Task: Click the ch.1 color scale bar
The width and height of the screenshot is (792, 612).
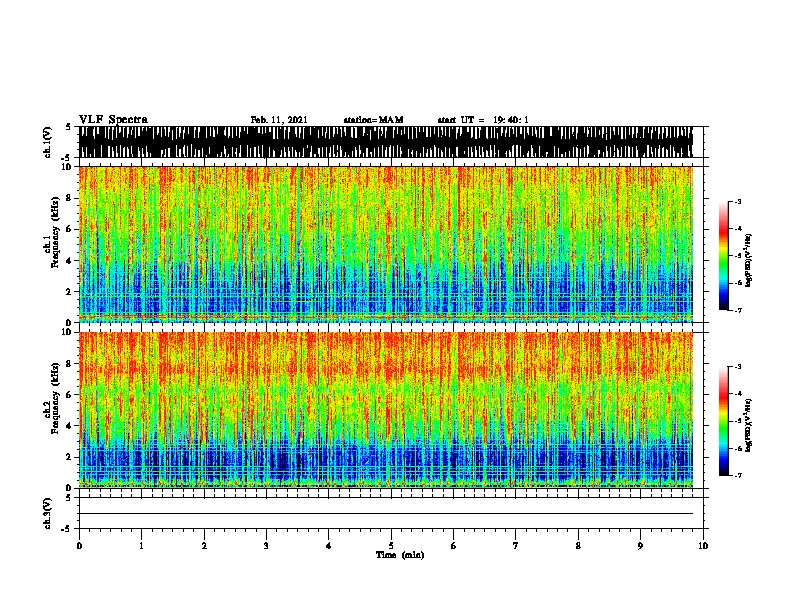Action: [723, 256]
